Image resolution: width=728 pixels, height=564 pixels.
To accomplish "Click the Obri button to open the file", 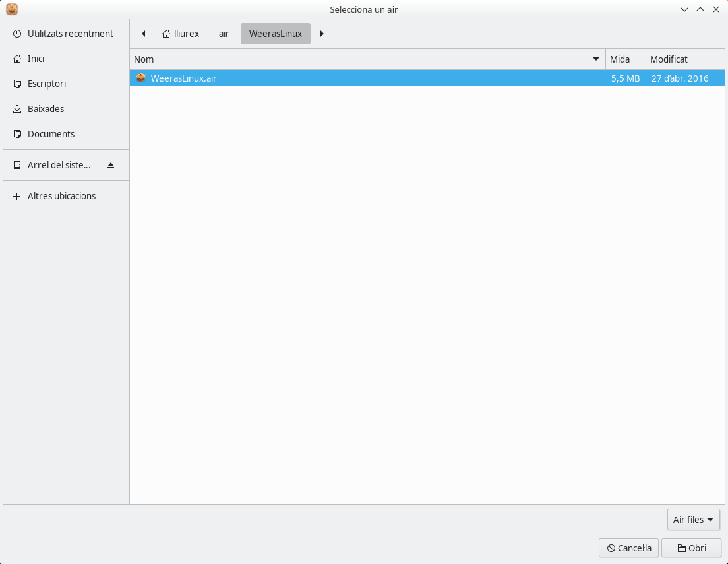I will [691, 548].
